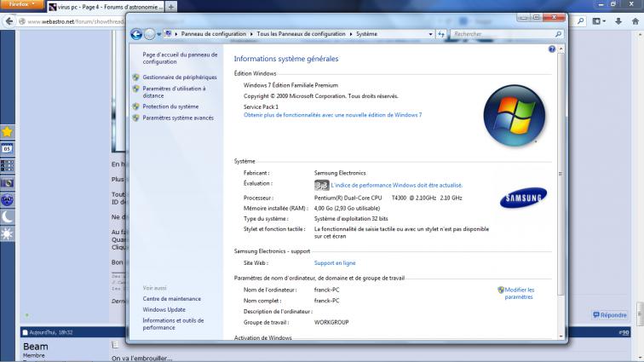Select 'Tous les Panneaux de configuration' breadcrumb

click(301, 34)
